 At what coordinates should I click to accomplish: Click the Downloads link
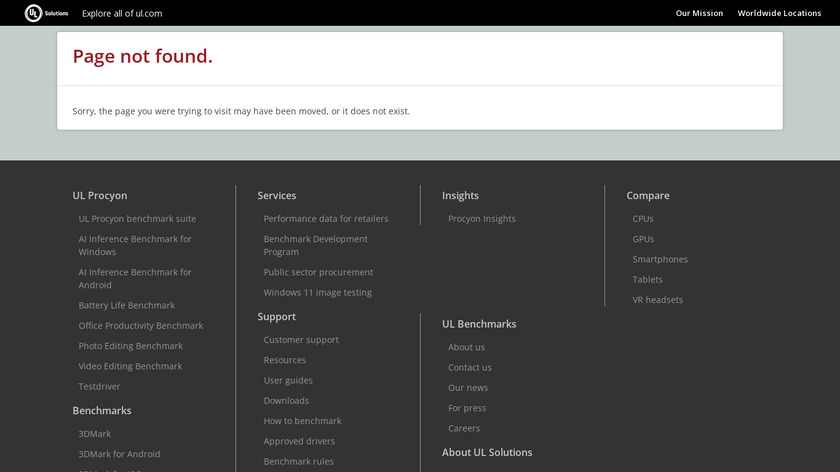[x=286, y=401]
